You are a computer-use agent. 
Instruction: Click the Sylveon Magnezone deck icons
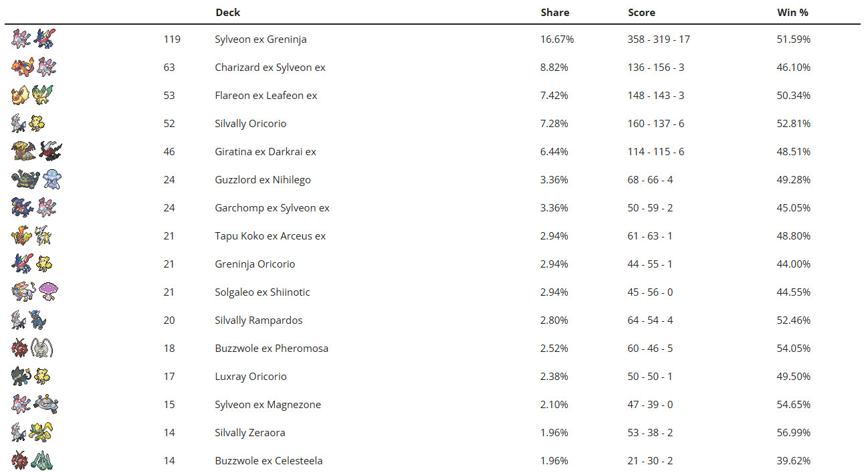pos(35,404)
